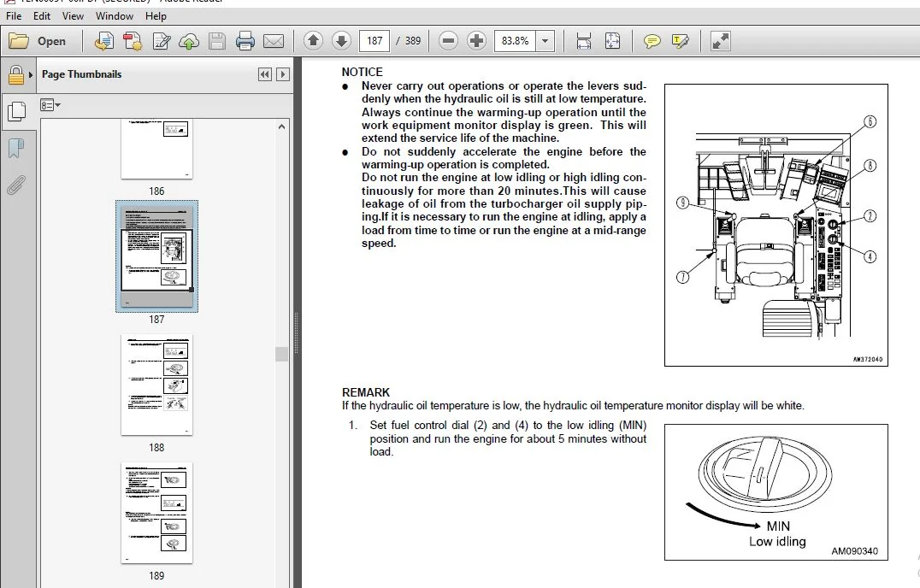
Task: Select page 186 thumbnail
Action: [x=156, y=150]
